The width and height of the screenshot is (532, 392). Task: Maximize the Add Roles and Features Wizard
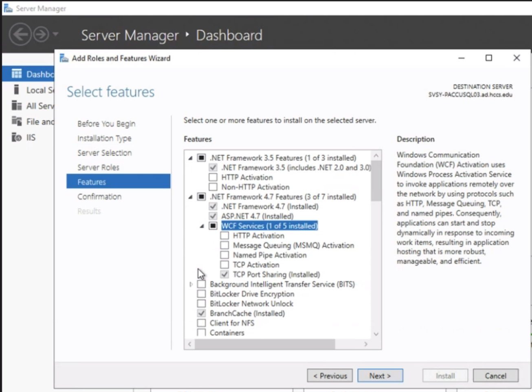pyautogui.click(x=489, y=58)
